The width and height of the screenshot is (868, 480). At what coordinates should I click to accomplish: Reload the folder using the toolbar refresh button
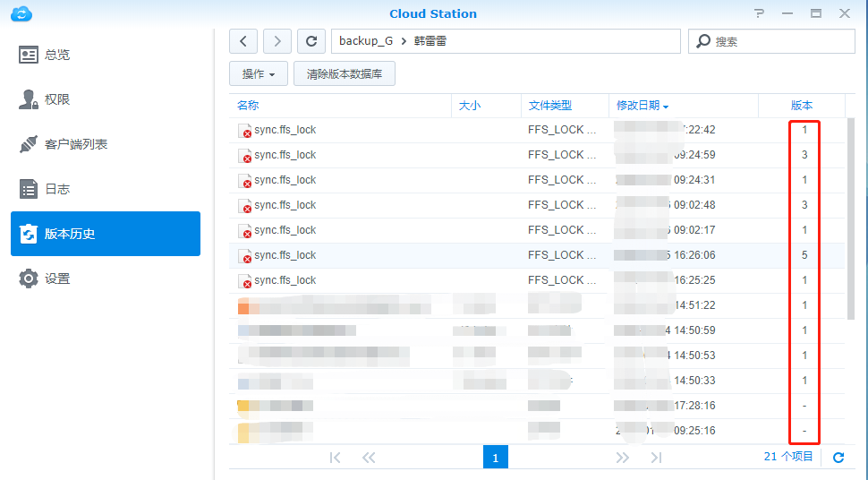pyautogui.click(x=311, y=41)
